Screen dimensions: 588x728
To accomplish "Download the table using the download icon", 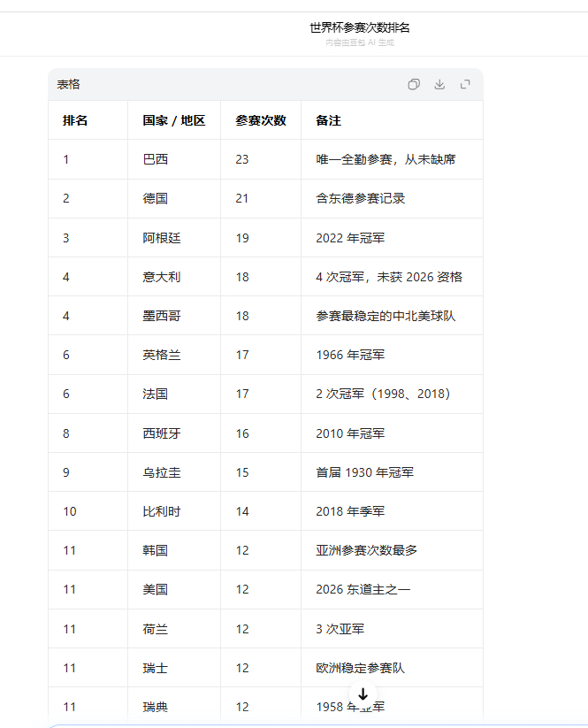I will (x=439, y=84).
